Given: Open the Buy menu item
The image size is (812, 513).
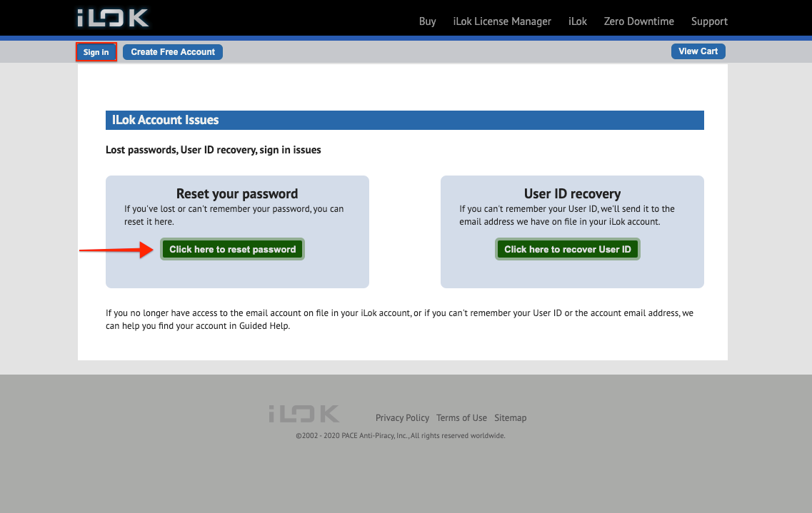Looking at the screenshot, I should pyautogui.click(x=427, y=21).
